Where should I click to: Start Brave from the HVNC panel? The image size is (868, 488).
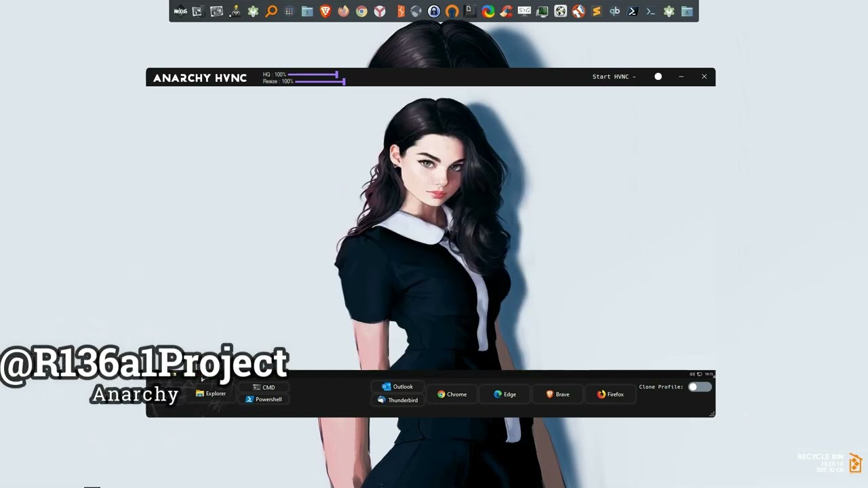click(558, 394)
